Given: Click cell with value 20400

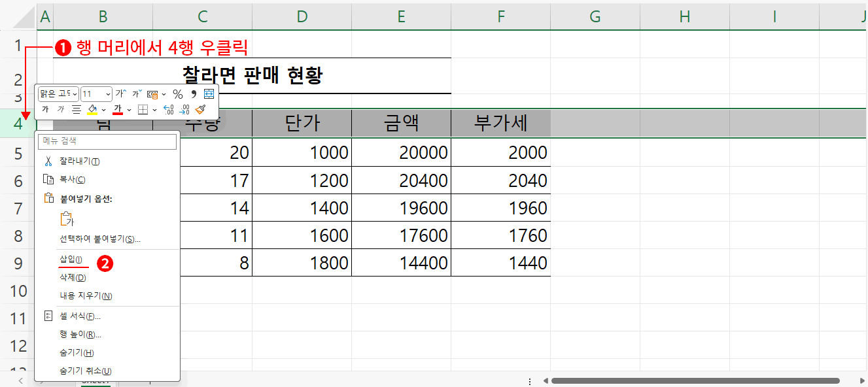Looking at the screenshot, I should pyautogui.click(x=401, y=180).
